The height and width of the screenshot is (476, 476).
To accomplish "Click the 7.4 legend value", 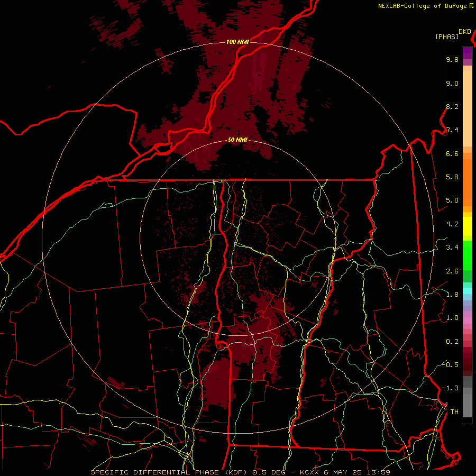I will (452, 130).
